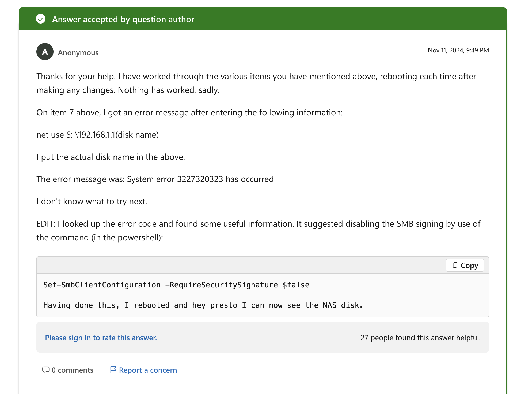Click Report a concern link
532x394 pixels.
[148, 370]
